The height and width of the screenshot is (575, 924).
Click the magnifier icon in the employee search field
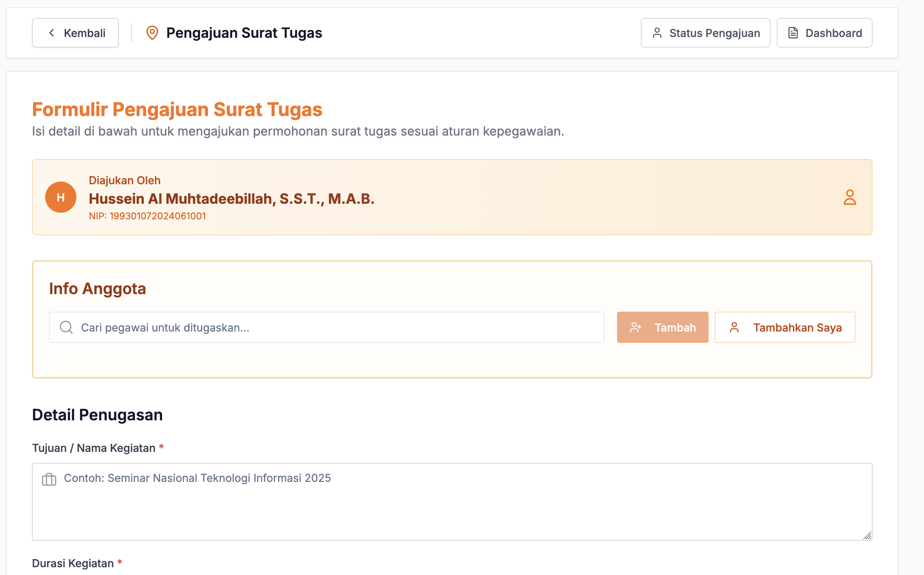66,327
